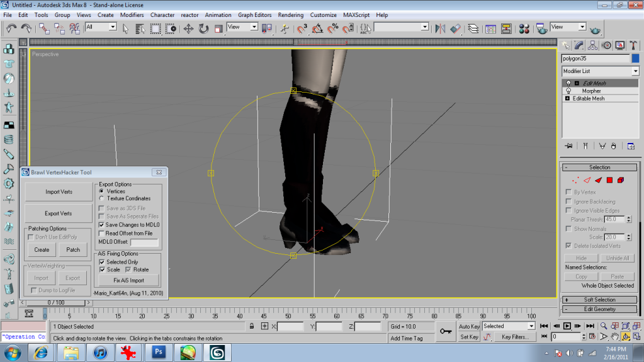Open the Named Selection Sets dropdown
The height and width of the screenshot is (362, 644).
point(401,27)
